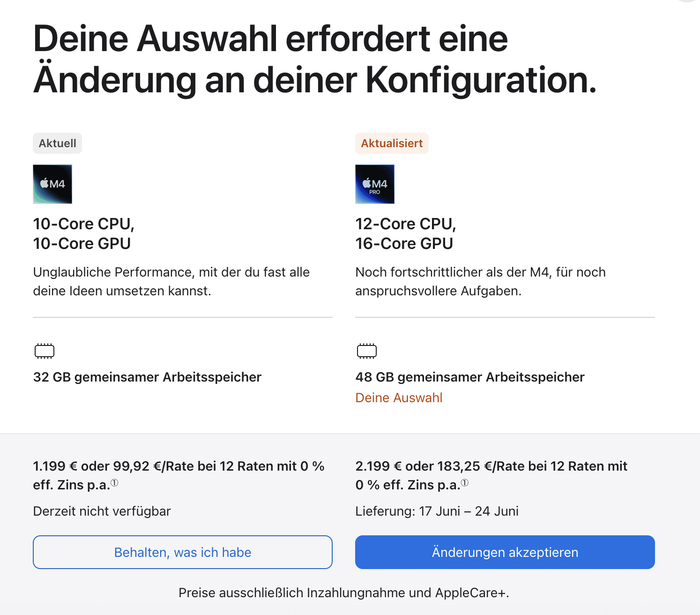The image size is (700, 615).
Task: Click memory icon above 32 GB label
Action: (45, 351)
